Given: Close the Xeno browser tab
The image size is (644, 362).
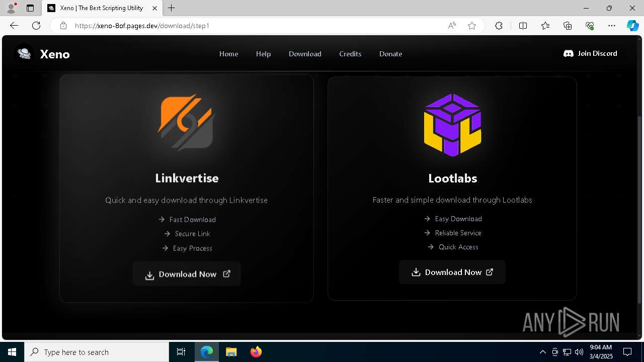Looking at the screenshot, I should coord(155,8).
